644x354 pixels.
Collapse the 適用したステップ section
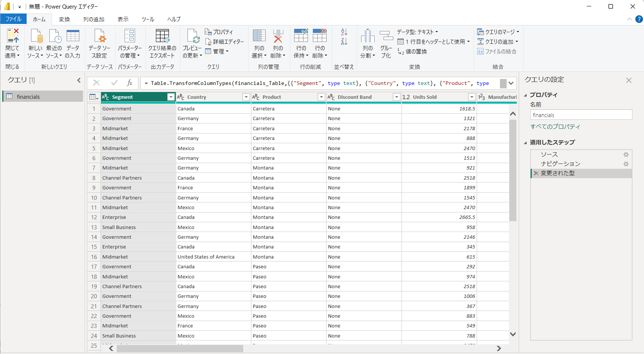(x=525, y=143)
